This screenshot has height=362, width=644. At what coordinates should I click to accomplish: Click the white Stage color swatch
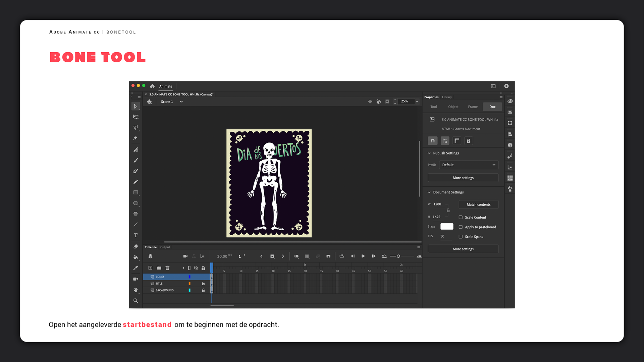click(x=446, y=227)
